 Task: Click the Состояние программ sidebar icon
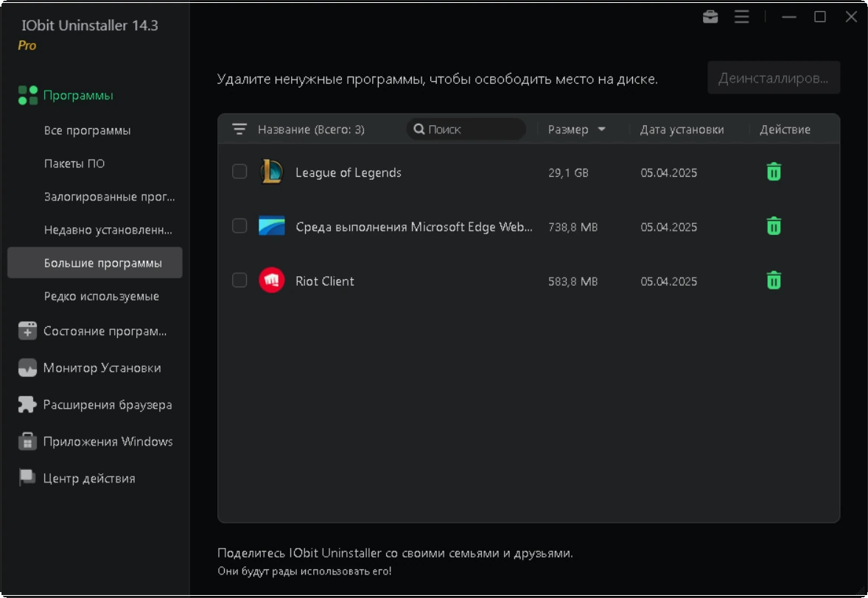(27, 331)
